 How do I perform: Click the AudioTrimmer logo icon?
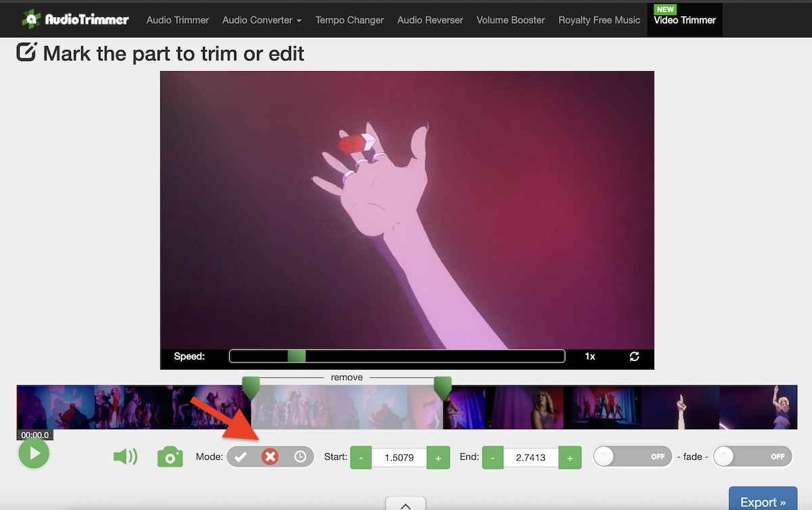(32, 19)
